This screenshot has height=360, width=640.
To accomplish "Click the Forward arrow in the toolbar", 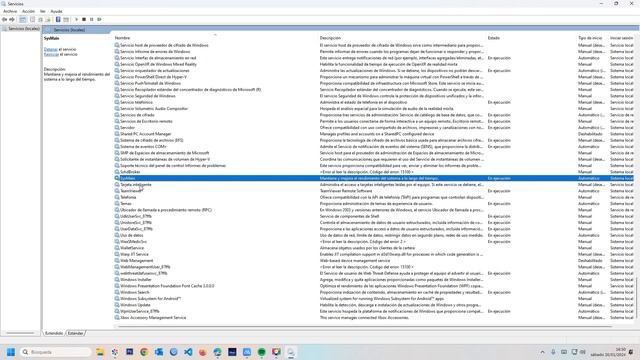I will [12, 20].
